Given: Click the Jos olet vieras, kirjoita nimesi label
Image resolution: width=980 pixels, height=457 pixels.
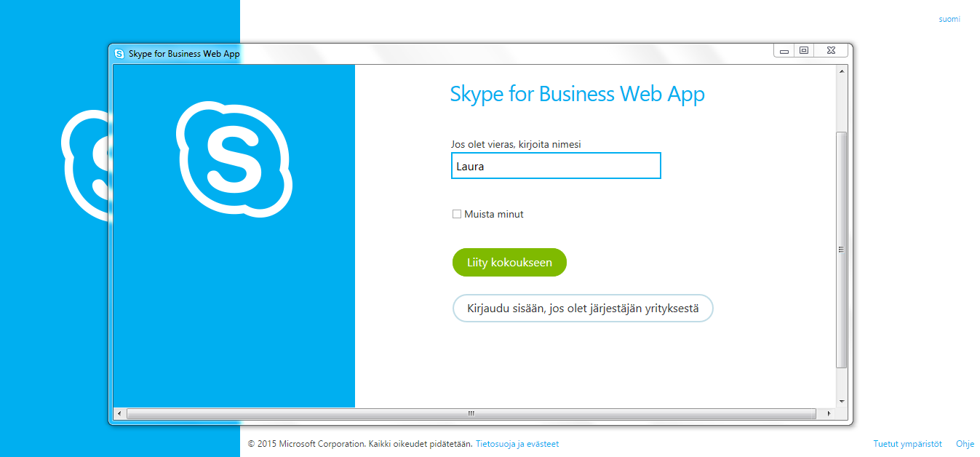Looking at the screenshot, I should [x=516, y=144].
